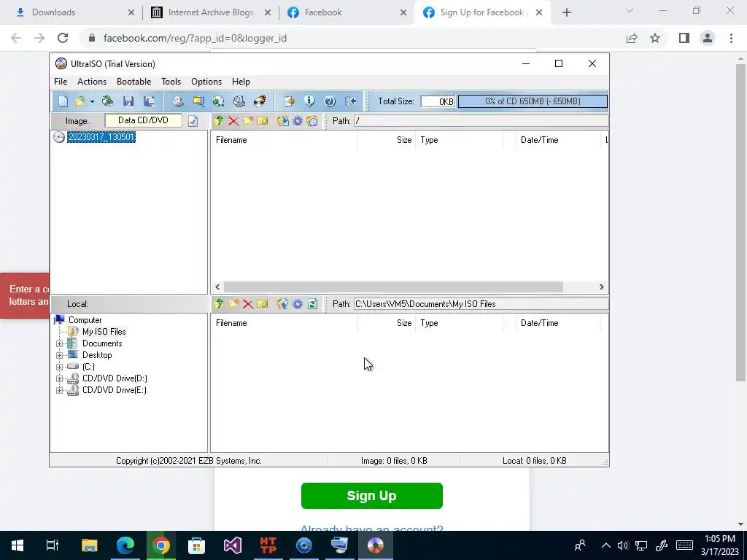747x560 pixels.
Task: Click the Info speech bubble icon
Action: [309, 101]
